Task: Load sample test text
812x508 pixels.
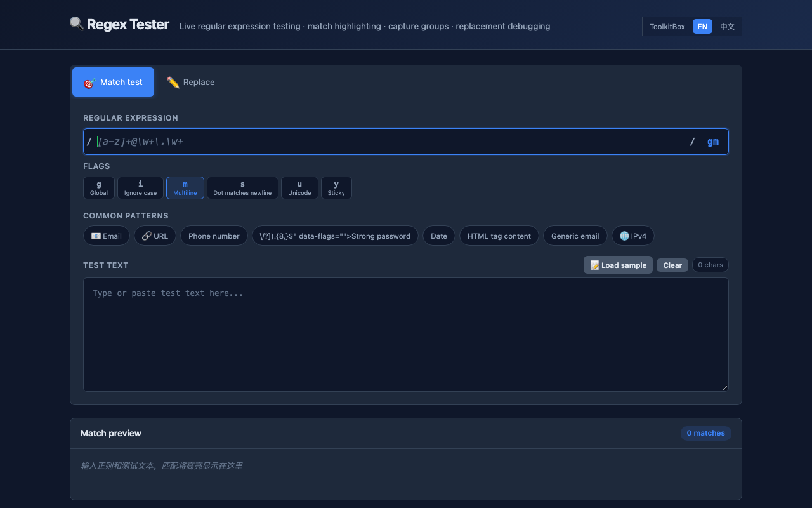Action: coord(618,265)
